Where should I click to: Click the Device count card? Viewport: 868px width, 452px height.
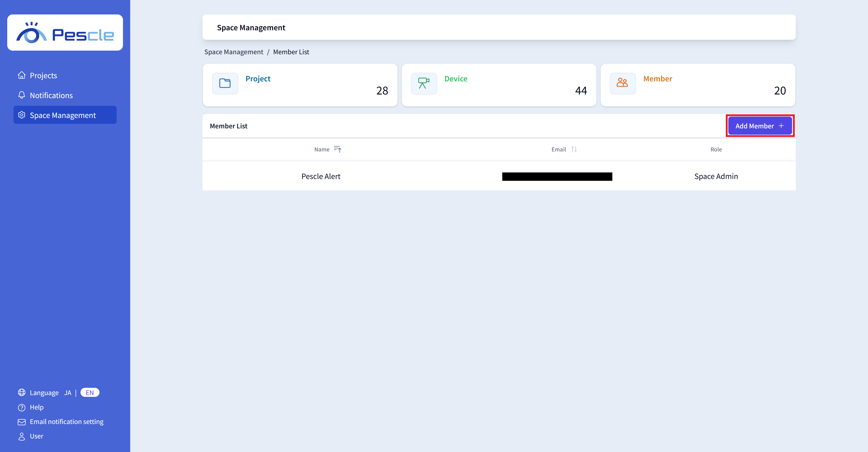point(499,85)
